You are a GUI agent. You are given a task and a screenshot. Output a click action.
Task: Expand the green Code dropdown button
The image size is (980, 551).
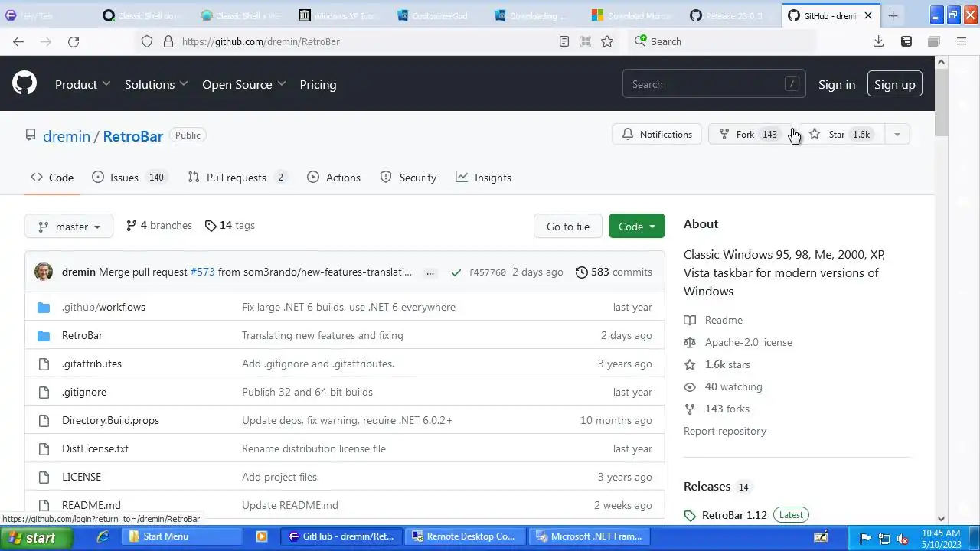(x=637, y=226)
